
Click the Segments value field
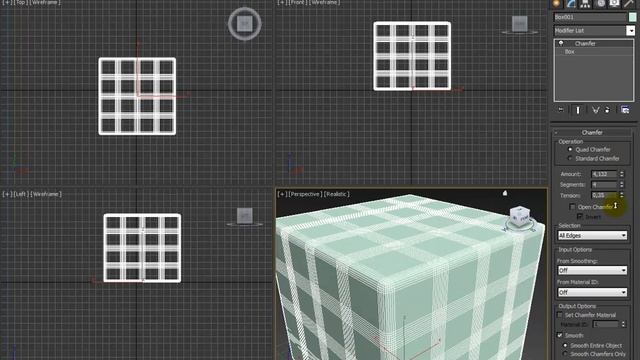point(604,184)
